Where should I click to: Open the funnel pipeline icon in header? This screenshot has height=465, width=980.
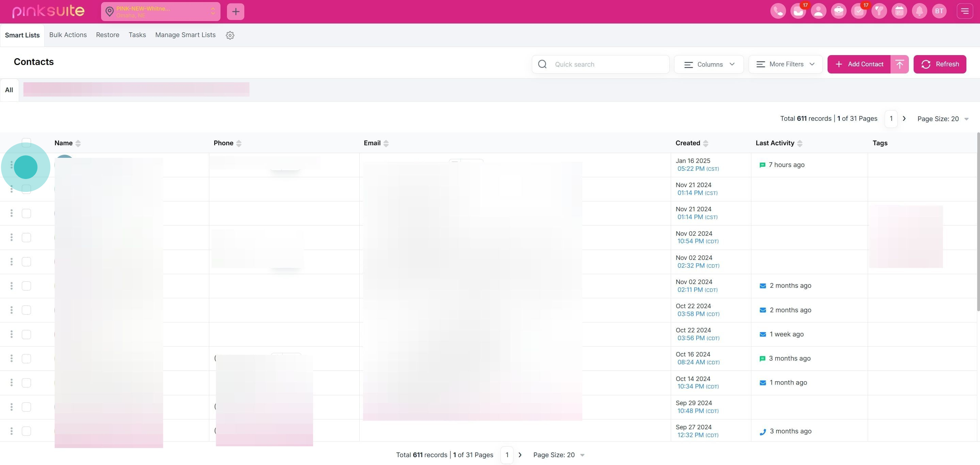879,11
